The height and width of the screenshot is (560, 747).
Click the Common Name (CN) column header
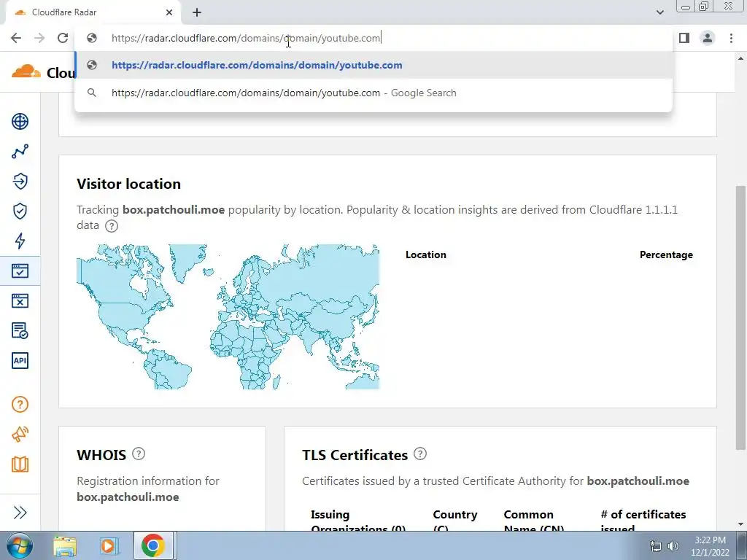534,521
